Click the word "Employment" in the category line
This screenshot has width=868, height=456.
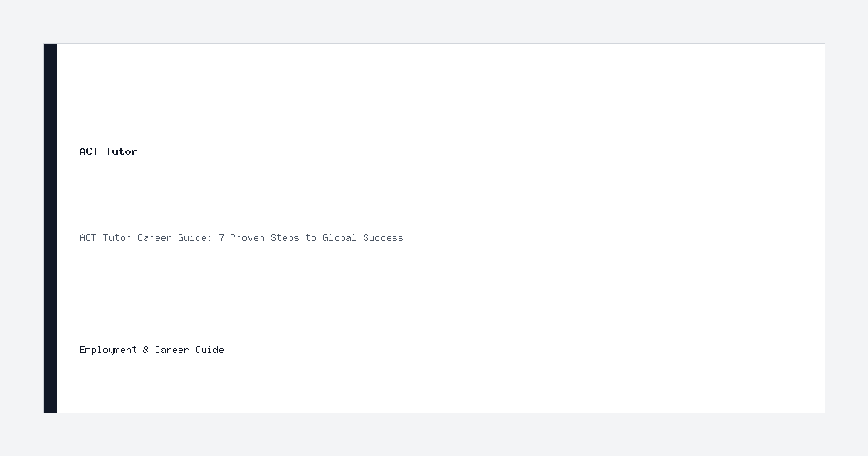(109, 350)
